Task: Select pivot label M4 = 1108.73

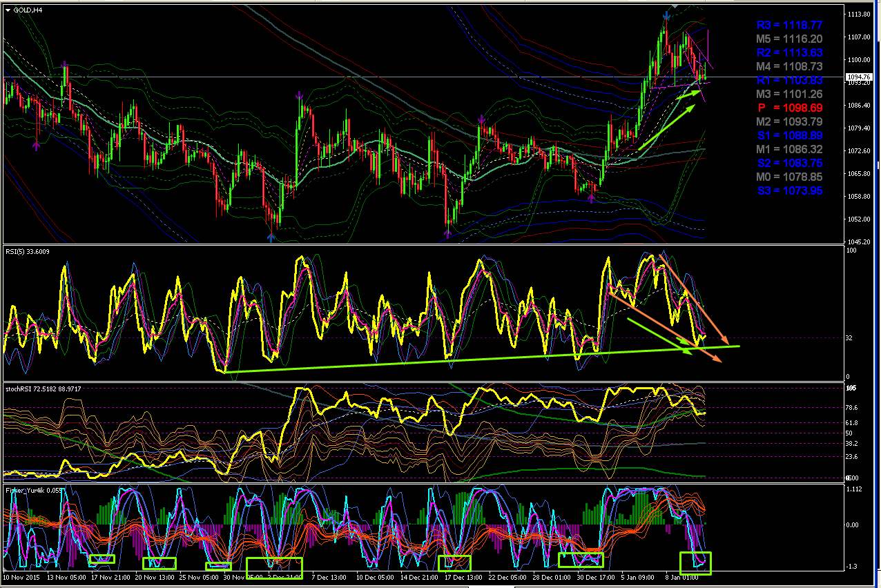Action: point(789,66)
